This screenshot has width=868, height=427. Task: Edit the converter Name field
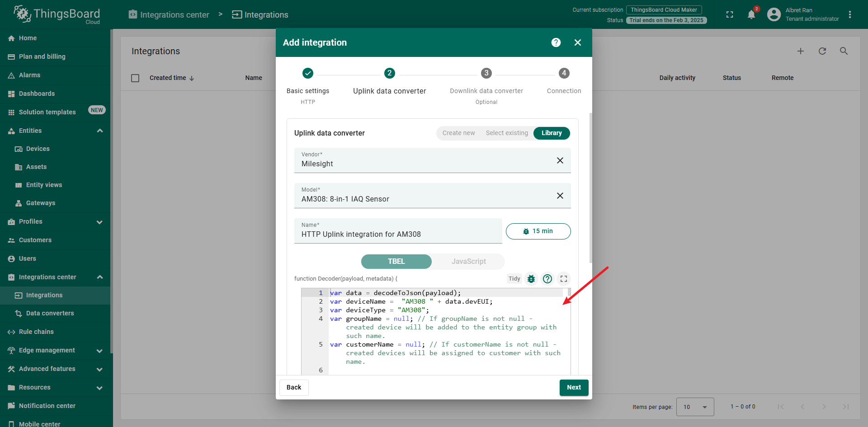pyautogui.click(x=398, y=231)
